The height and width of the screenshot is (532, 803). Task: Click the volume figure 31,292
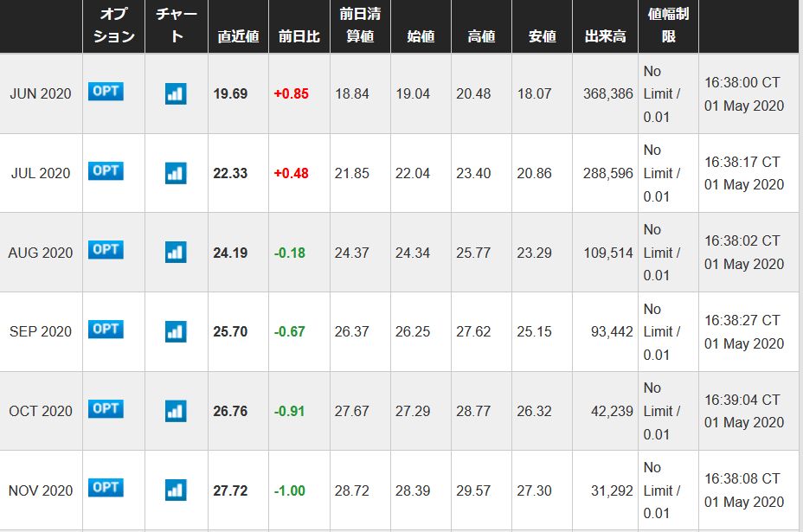pos(612,490)
